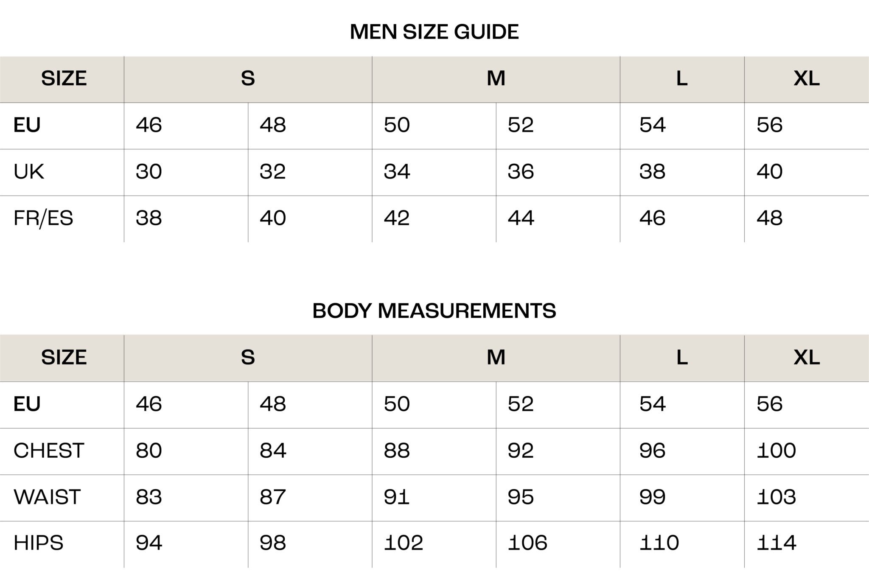This screenshot has width=869, height=588.
Task: Select the UK row label
Action: click(28, 172)
